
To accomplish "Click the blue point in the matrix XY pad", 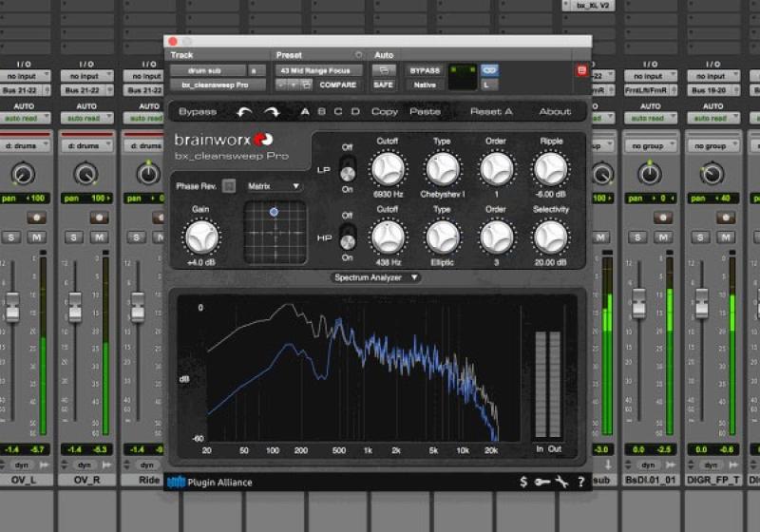I will 274,211.
